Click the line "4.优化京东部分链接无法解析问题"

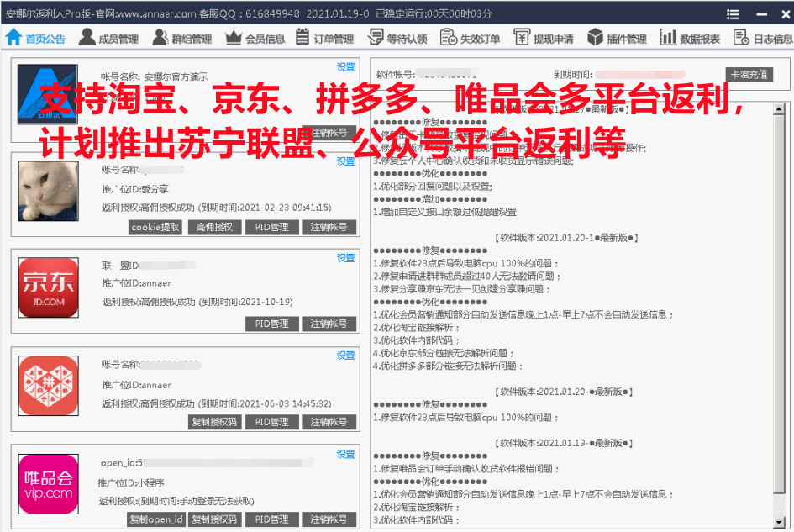point(444,353)
